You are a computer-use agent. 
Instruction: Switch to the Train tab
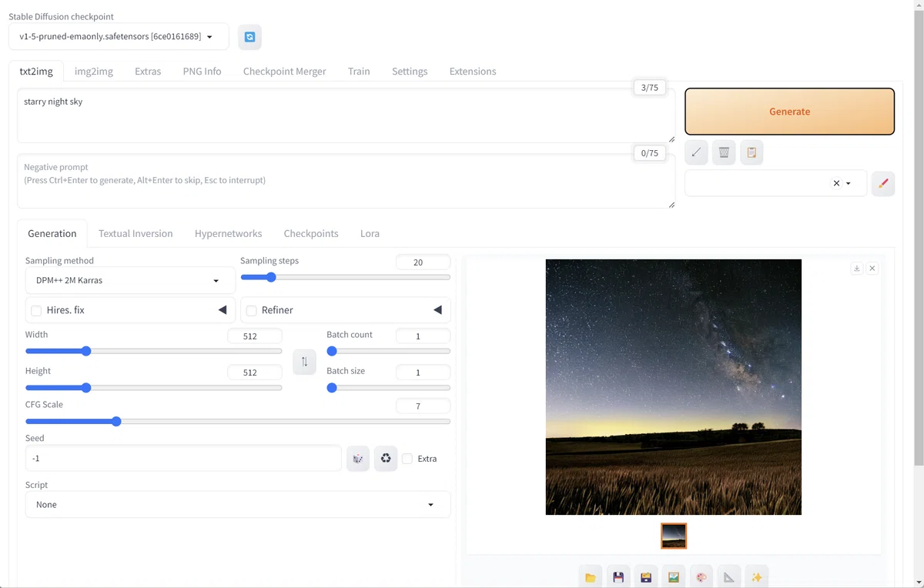(359, 71)
